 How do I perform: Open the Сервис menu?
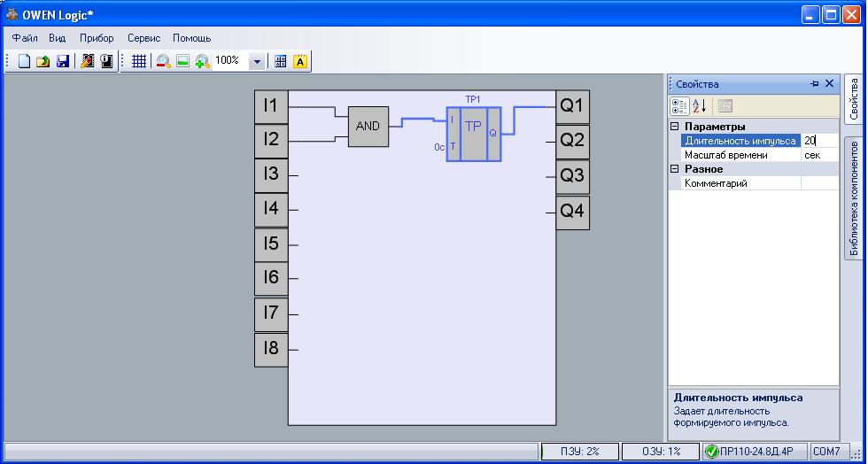[x=143, y=38]
